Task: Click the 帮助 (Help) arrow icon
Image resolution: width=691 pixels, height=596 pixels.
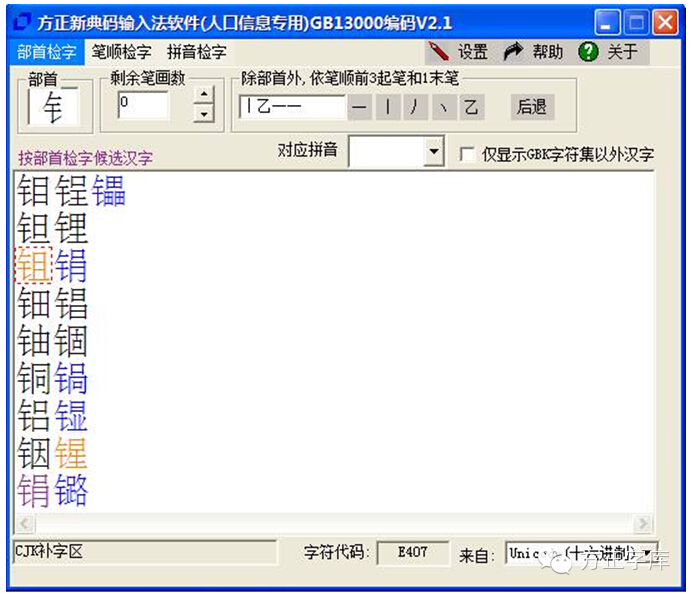Action: point(513,52)
